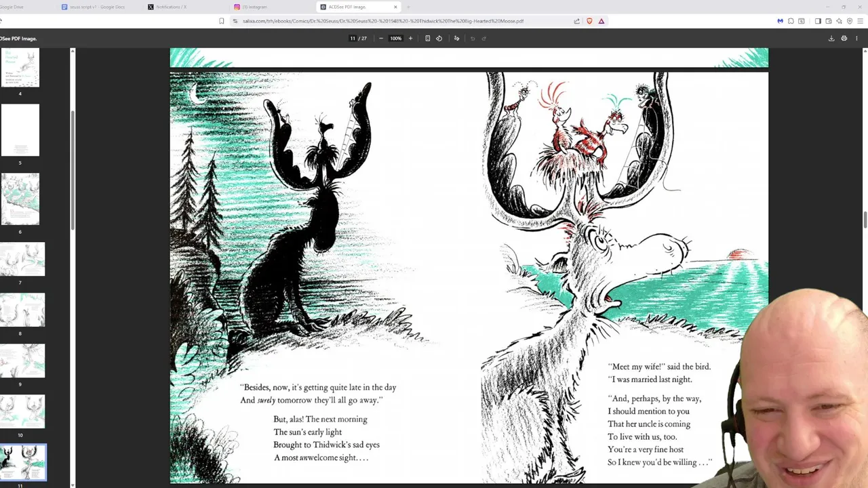Screen dimensions: 868x488
Task: Open the extensions puzzle icon
Action: [x=791, y=21]
